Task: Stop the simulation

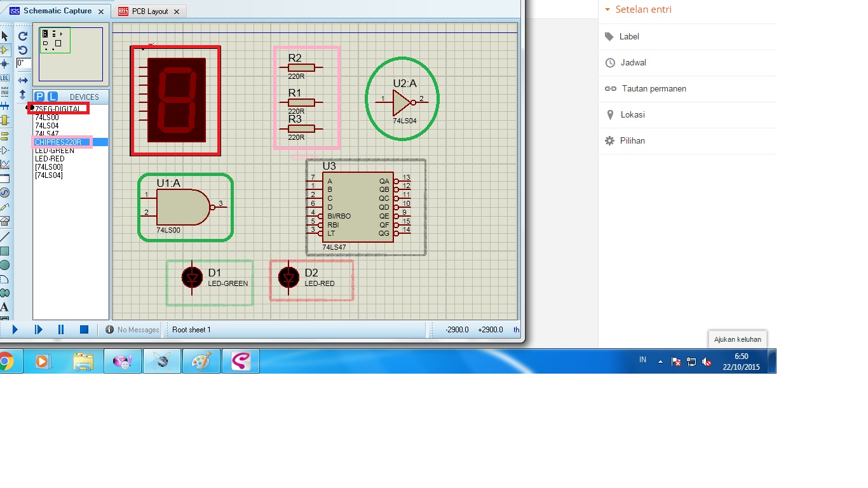Action: (83, 329)
